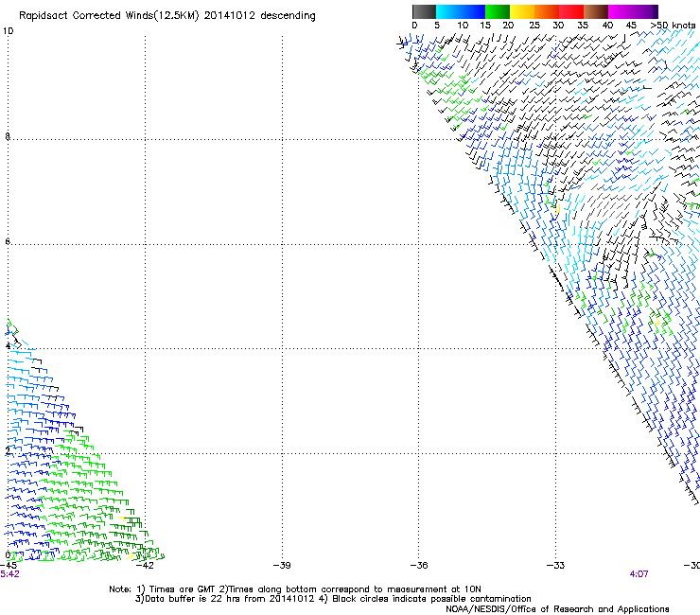Click the magenta 40-45 knots legend swatch

click(621, 11)
